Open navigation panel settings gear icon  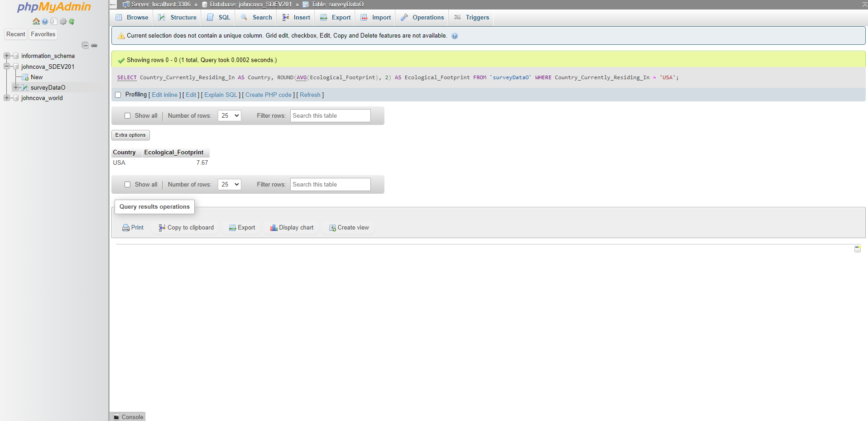click(63, 21)
